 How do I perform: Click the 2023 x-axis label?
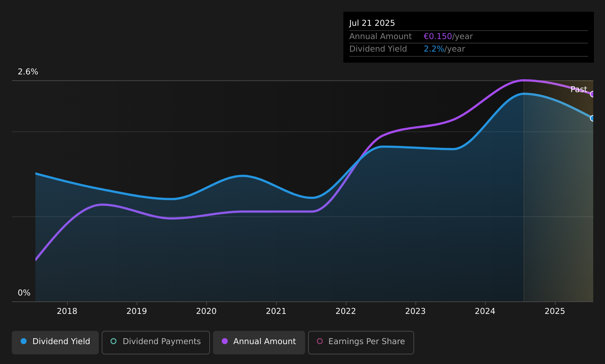click(415, 311)
